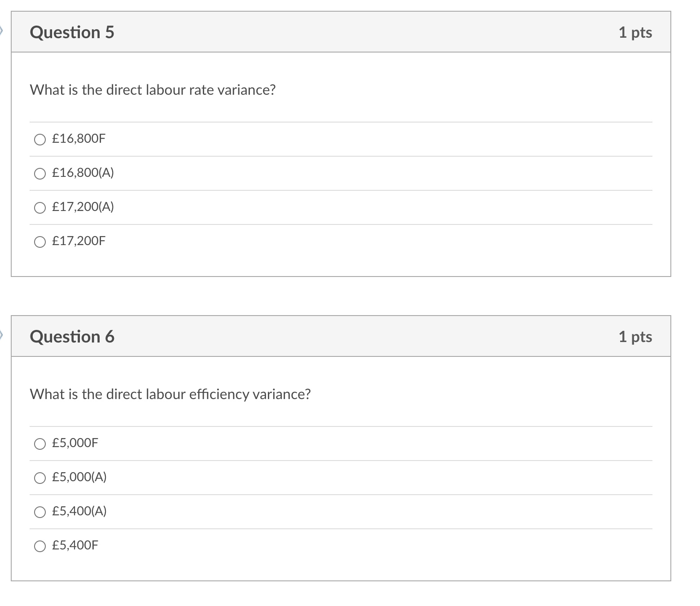700x606 pixels.
Task: Choose £17,200(A) for Question 5
Action: coord(40,207)
